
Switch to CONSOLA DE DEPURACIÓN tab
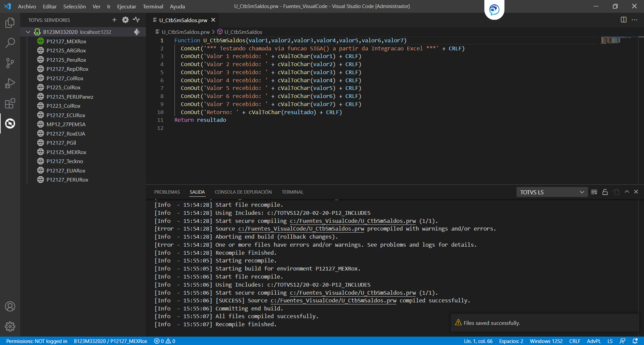[243, 192]
